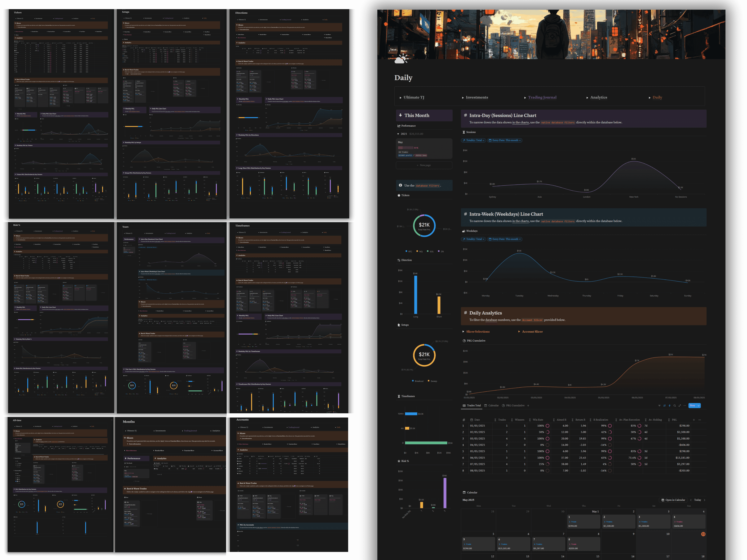Click the Timeframes hourglass icon
This screenshot has height=560, width=747.
point(399,396)
